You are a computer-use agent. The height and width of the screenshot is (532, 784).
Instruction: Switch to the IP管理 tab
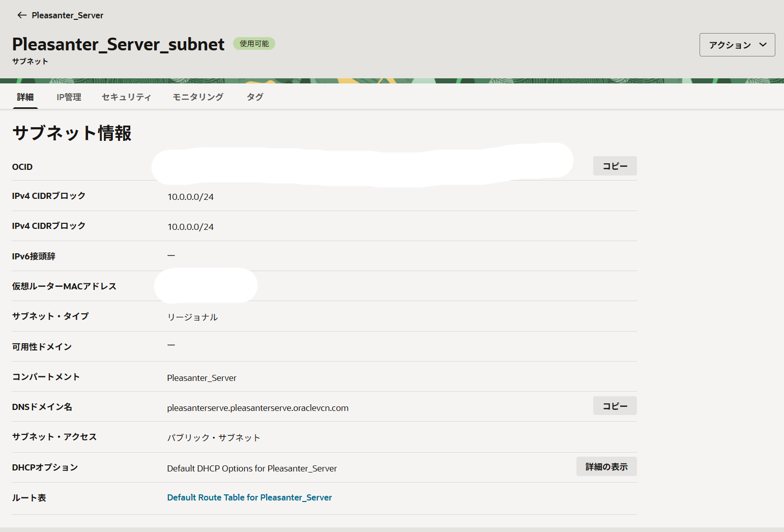pos(69,97)
